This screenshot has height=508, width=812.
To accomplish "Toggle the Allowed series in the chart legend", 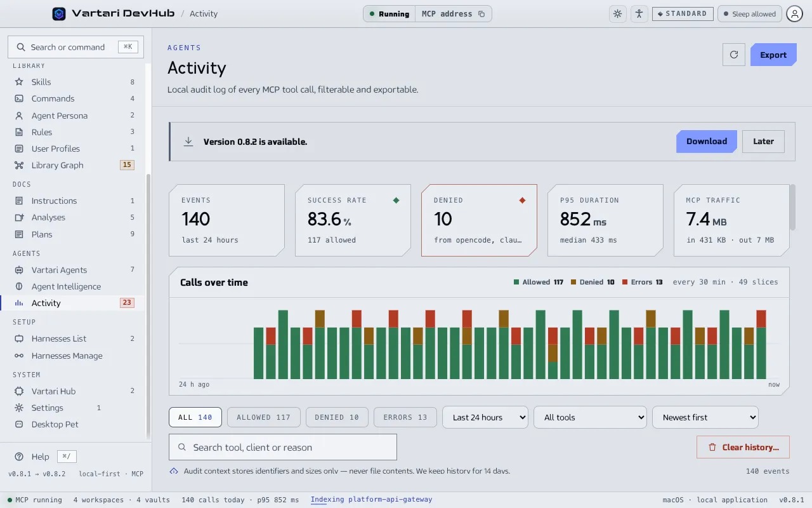I will point(539,282).
